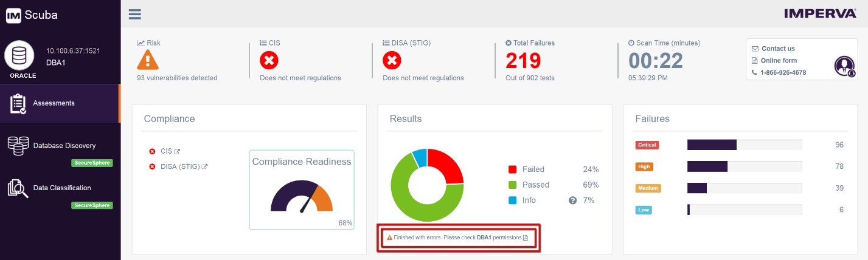Click the DISA (STIG) red X status icon
This screenshot has height=260, width=868.
click(x=392, y=60)
